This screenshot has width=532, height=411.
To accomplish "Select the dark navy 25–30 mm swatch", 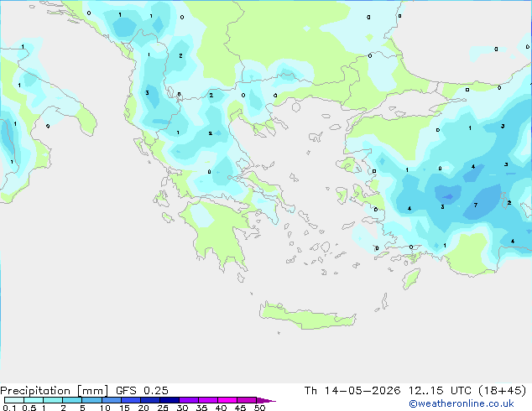I will pyautogui.click(x=170, y=400).
